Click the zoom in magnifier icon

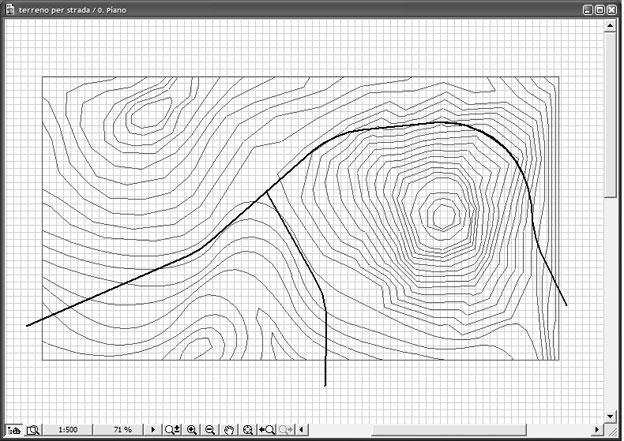click(192, 430)
